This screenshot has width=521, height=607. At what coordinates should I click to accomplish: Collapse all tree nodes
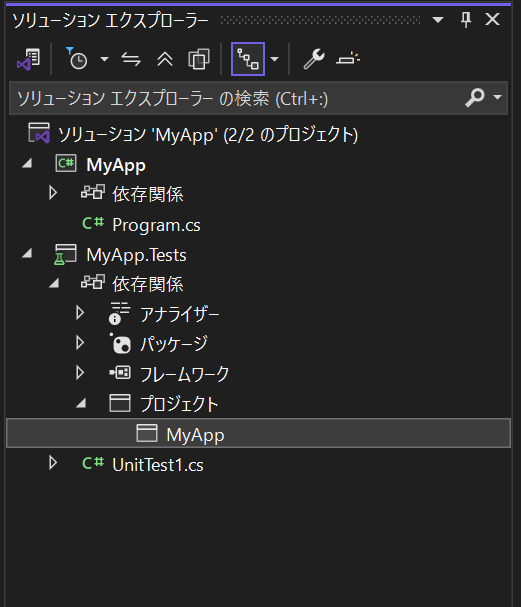(165, 59)
